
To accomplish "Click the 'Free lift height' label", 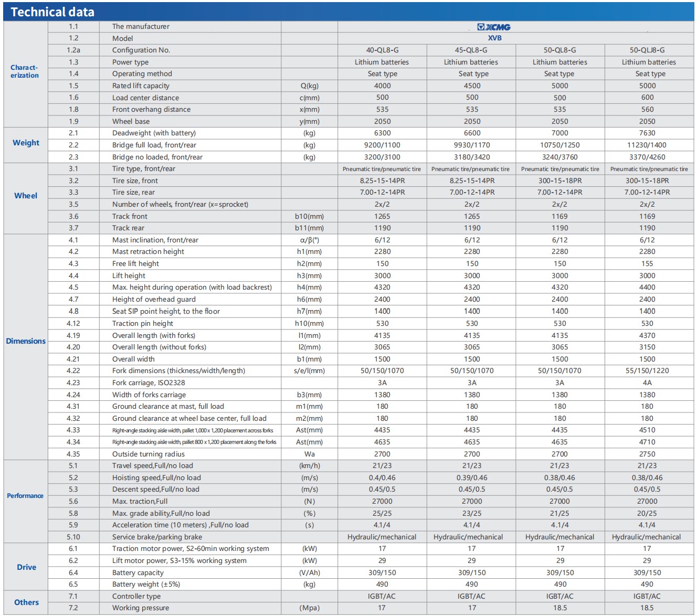I will tap(135, 264).
